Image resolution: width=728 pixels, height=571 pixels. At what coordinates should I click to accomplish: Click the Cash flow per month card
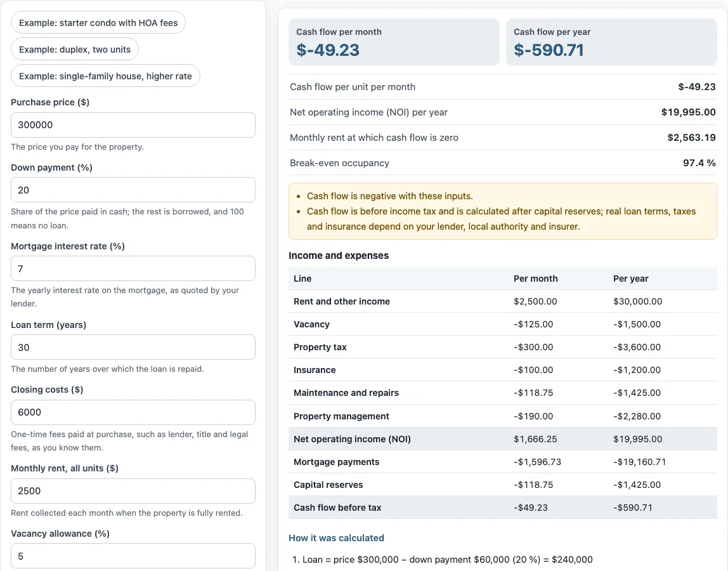[x=394, y=43]
